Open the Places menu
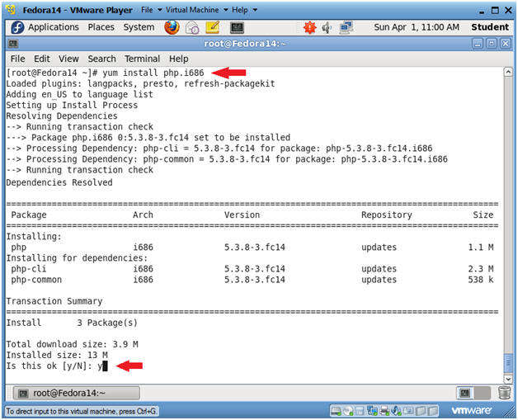 click(x=101, y=27)
